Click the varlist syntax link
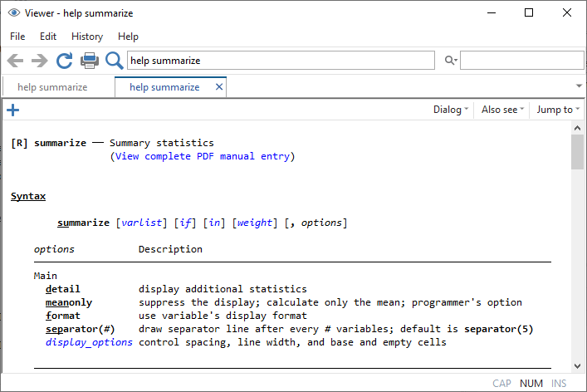Screen dimensions: 587x392 click(142, 223)
